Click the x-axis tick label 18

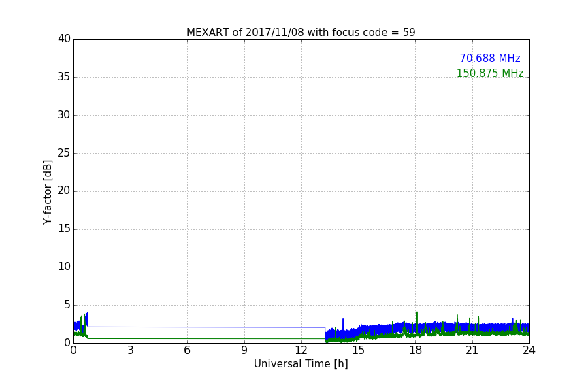point(416,350)
